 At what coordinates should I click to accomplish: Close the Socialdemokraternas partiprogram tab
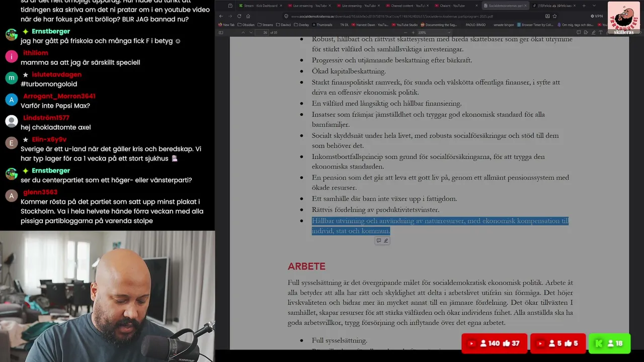(526, 6)
